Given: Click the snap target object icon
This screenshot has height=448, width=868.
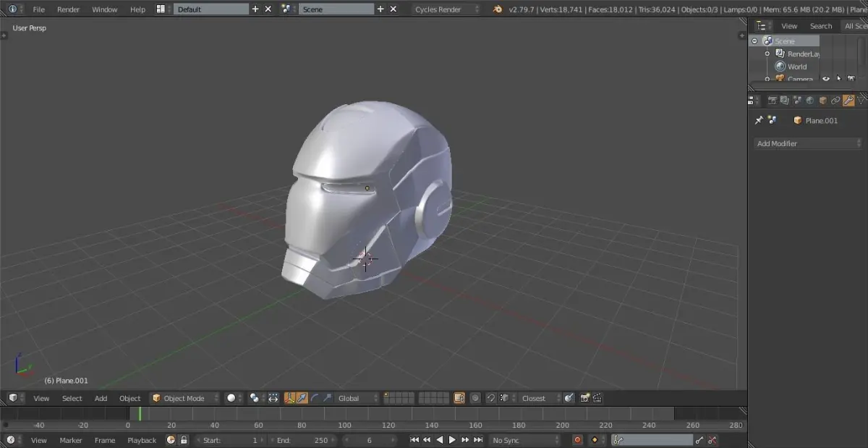Looking at the screenshot, I should (x=569, y=398).
